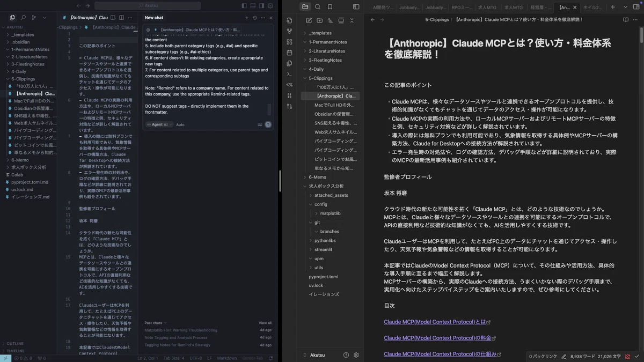Open the calendar daily note ribbon icon
This screenshot has height=362, width=644.
[289, 53]
